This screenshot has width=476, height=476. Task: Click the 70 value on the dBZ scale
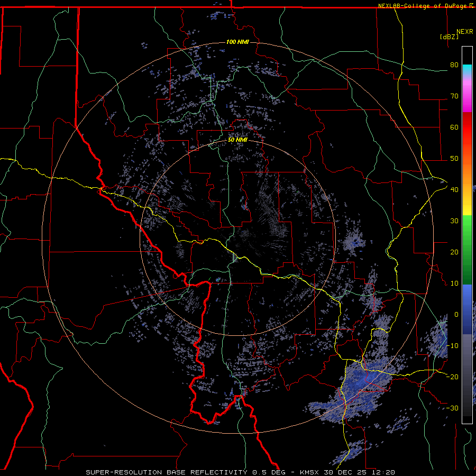coord(454,96)
